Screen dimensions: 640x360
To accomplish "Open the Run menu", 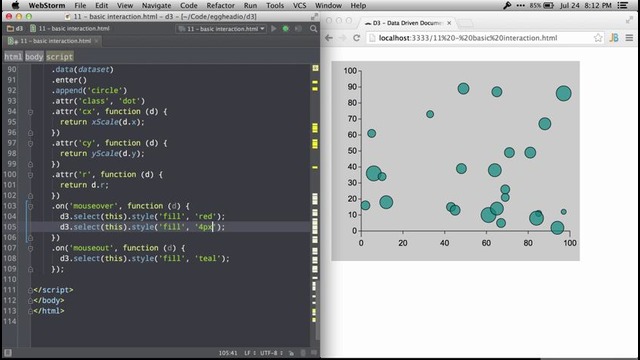I will tap(250, 5).
